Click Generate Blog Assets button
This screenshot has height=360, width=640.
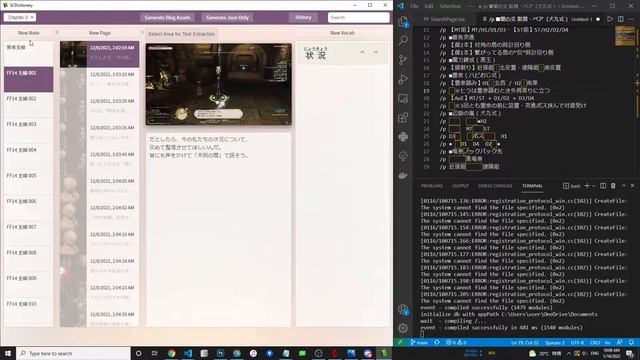click(x=167, y=18)
